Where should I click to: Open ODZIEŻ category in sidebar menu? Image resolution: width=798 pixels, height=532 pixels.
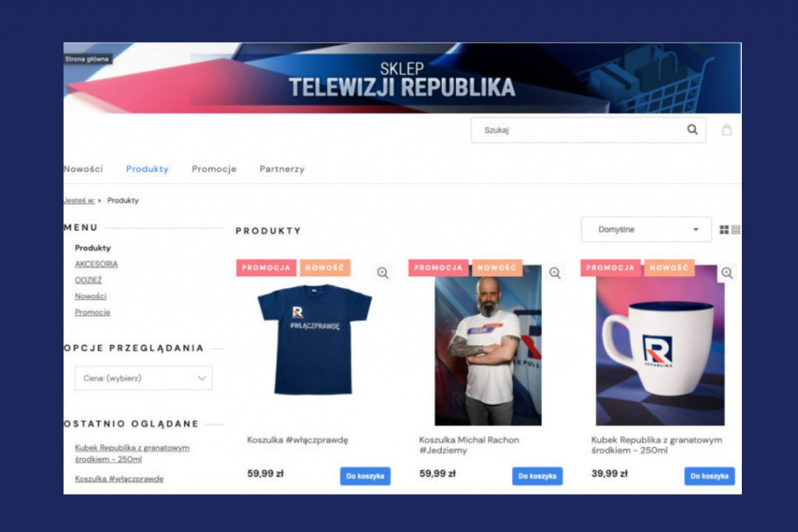pyautogui.click(x=88, y=280)
